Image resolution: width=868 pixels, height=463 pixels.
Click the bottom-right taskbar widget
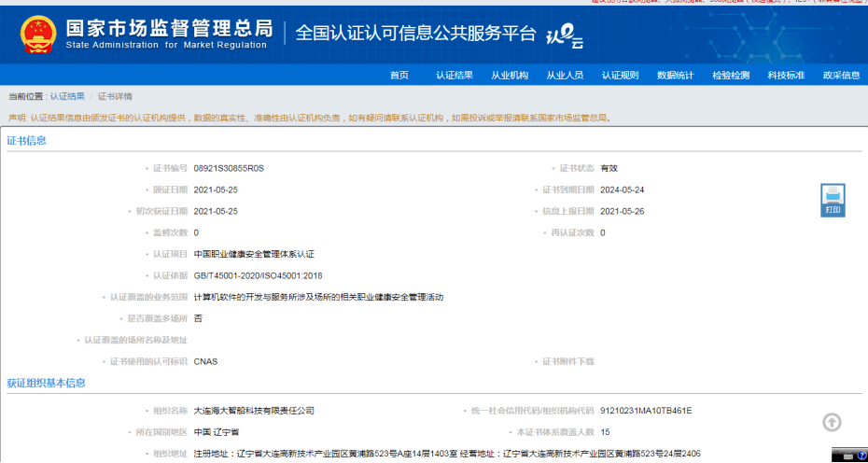click(849, 456)
